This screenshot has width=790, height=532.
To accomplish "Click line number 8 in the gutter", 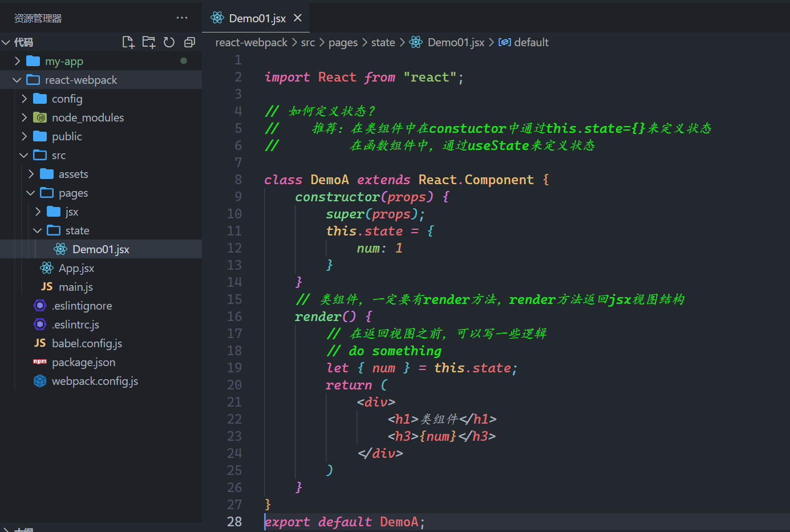I will 238,180.
